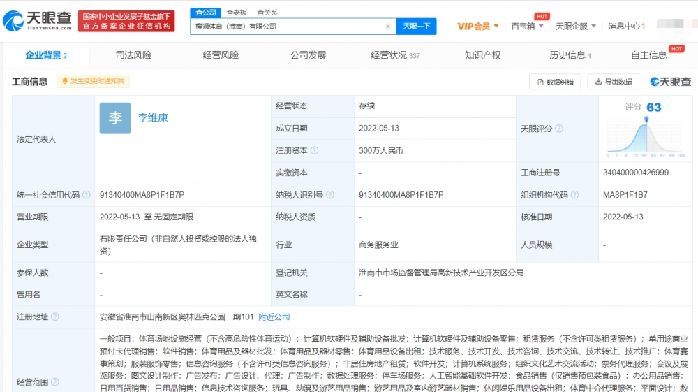Click the 企业类型 value 有限责任公司
698x392 pixels.
(178, 245)
